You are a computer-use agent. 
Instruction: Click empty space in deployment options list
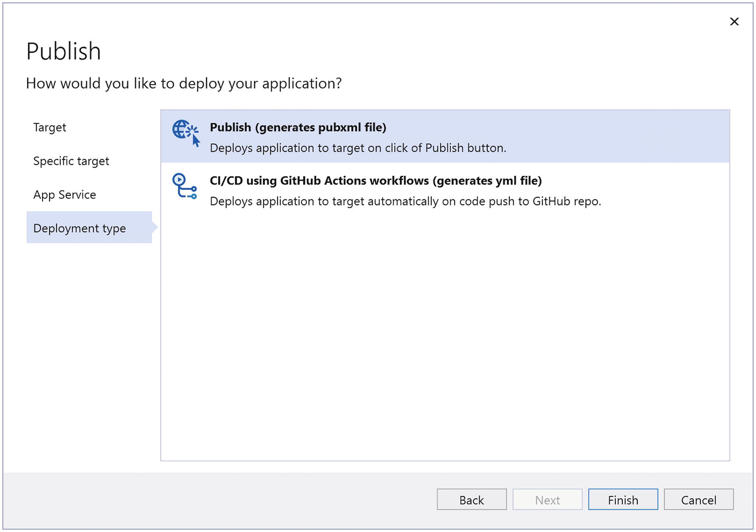click(x=444, y=333)
